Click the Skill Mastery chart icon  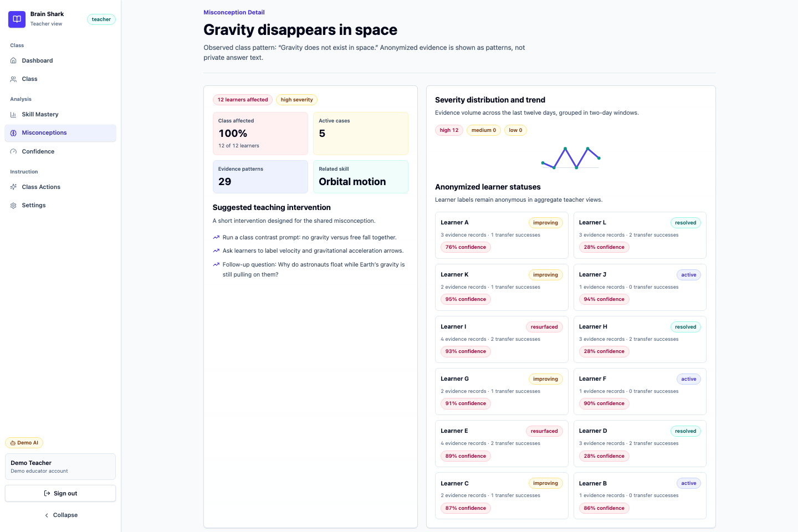(13, 115)
